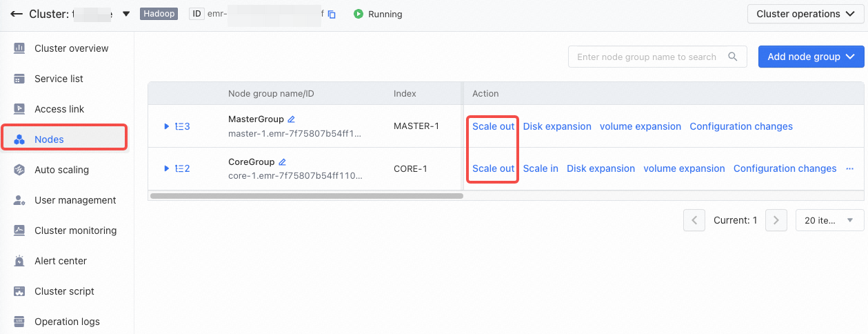The width and height of the screenshot is (868, 334).
Task: Copy the cluster ID with the copy icon
Action: tap(332, 14)
